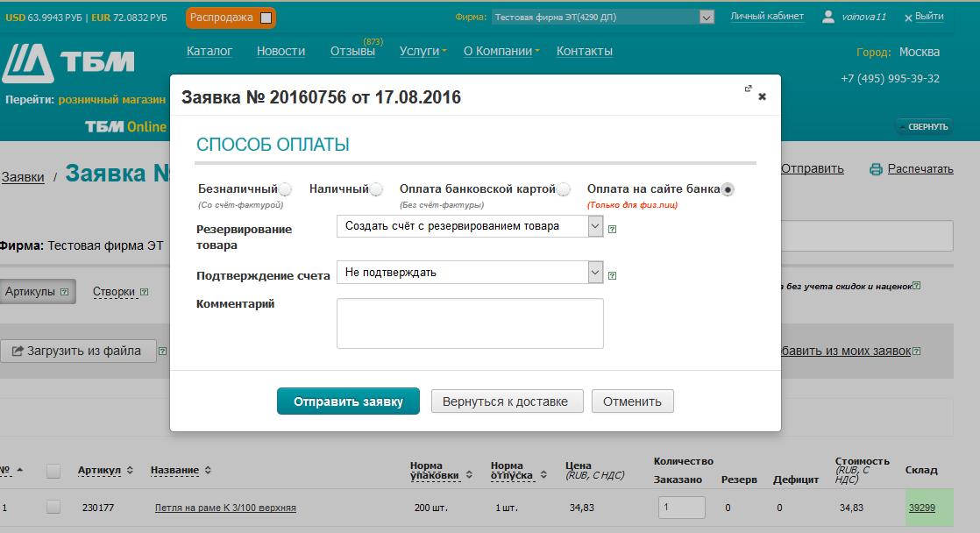Select the Наличный payment radio button
980x533 pixels.
pyautogui.click(x=376, y=189)
